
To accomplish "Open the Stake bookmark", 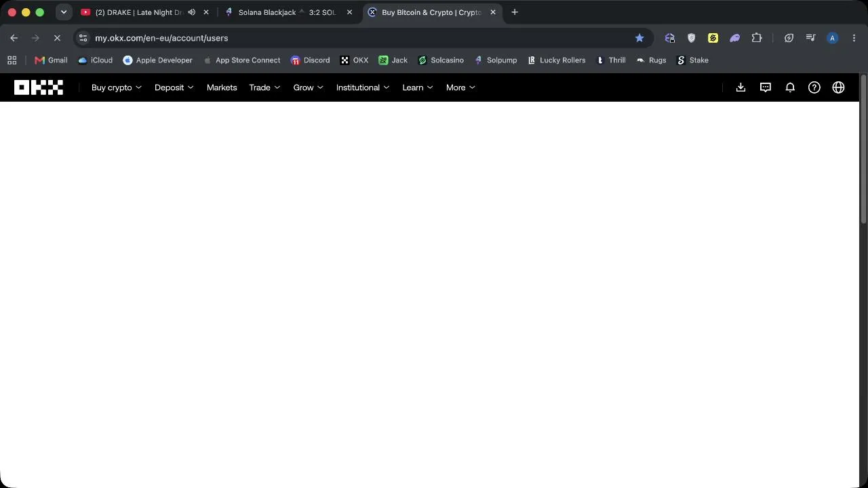I will click(692, 60).
